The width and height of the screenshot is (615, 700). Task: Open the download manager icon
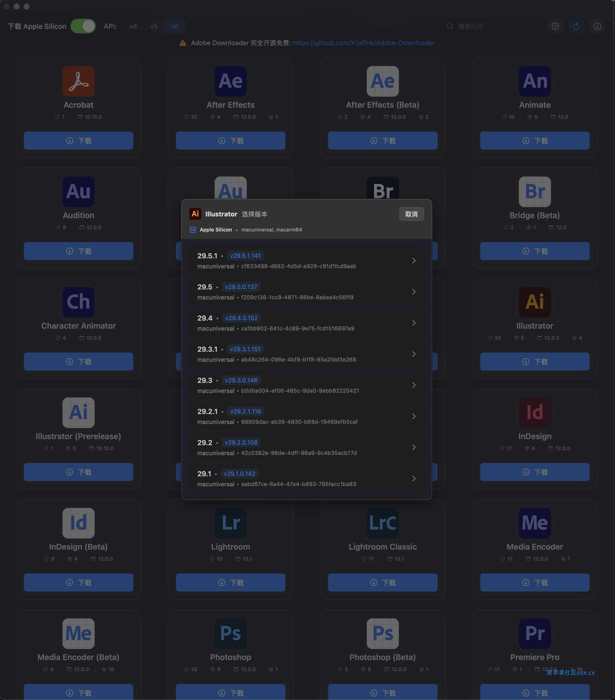[597, 26]
